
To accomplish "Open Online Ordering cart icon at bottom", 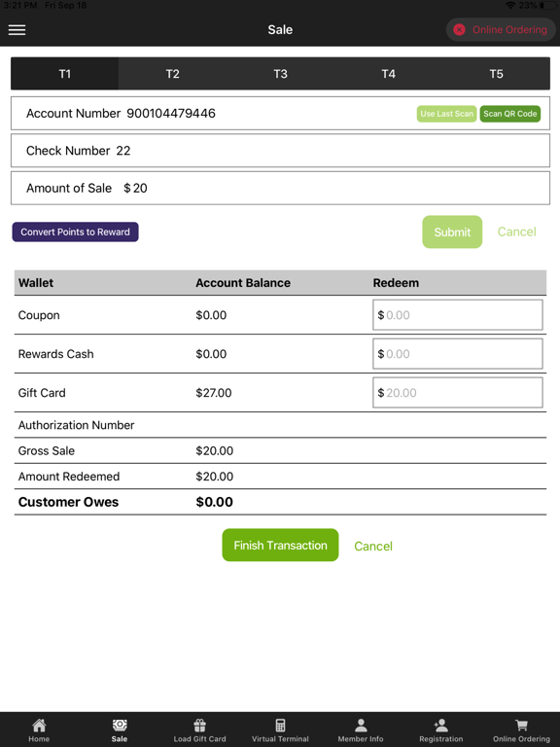I will tap(521, 725).
